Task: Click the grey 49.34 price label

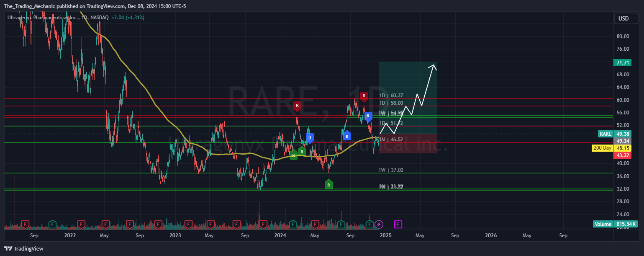Action: click(x=622, y=141)
